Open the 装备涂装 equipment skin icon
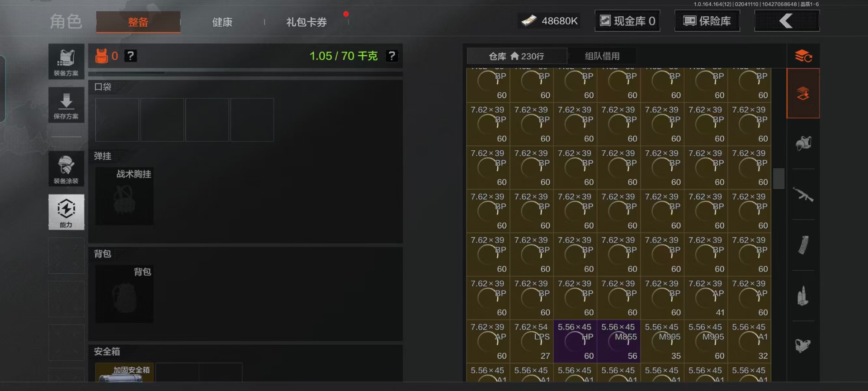 click(66, 169)
